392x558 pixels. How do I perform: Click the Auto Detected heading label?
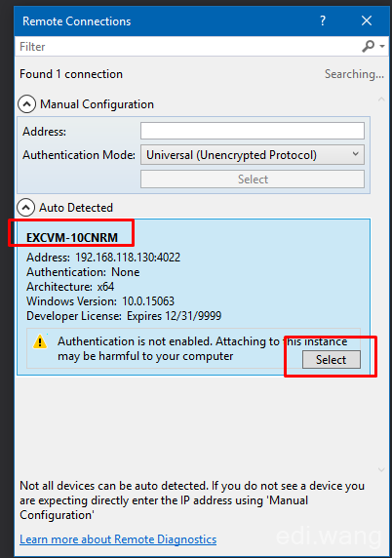tap(76, 208)
